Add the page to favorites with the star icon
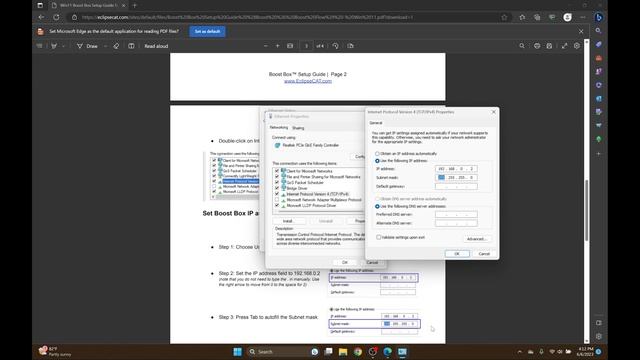Viewport: 640px width, 360px height. (x=504, y=17)
